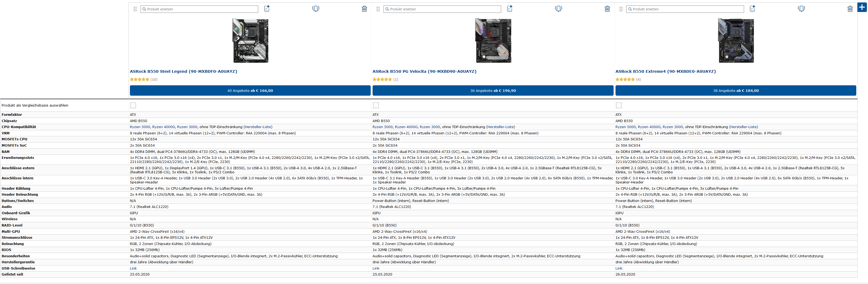Open Ryzen 3000 link in Extreme4 column
Image resolution: width=868 pixels, height=284 pixels.
pyautogui.click(x=673, y=127)
